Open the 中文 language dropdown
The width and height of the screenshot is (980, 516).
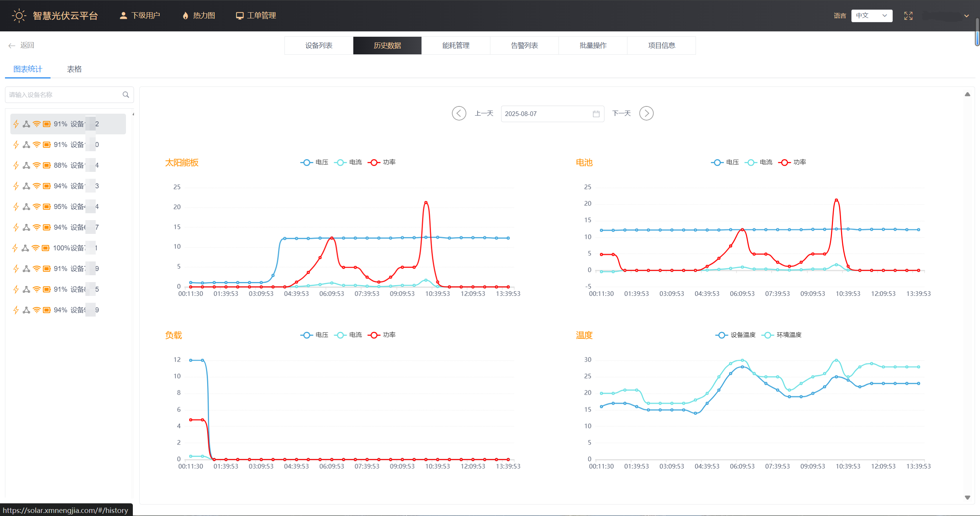tap(871, 16)
